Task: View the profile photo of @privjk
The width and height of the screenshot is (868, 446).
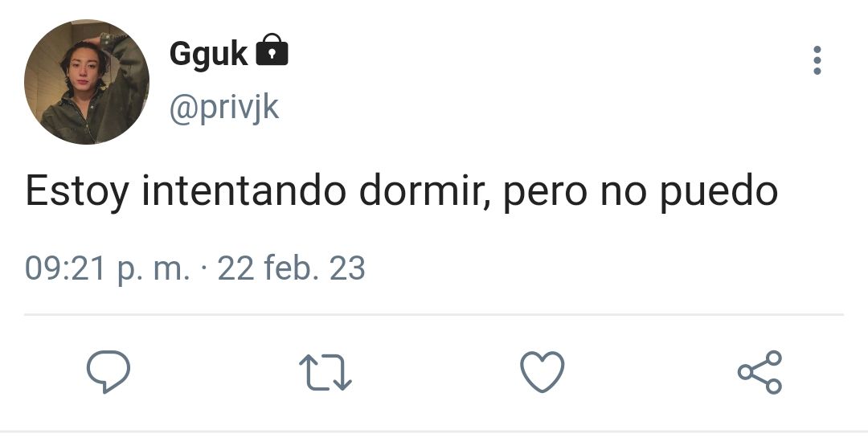Action: pyautogui.click(x=87, y=82)
